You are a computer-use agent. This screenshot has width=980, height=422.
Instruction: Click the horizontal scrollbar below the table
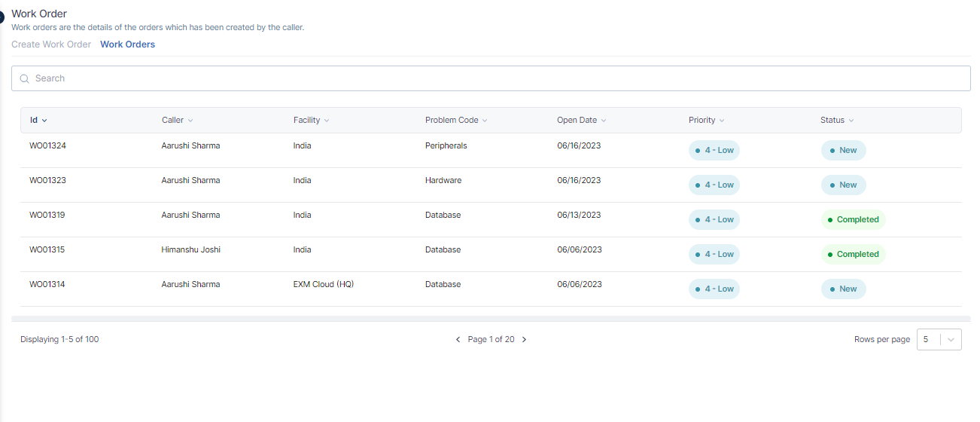tap(490, 319)
